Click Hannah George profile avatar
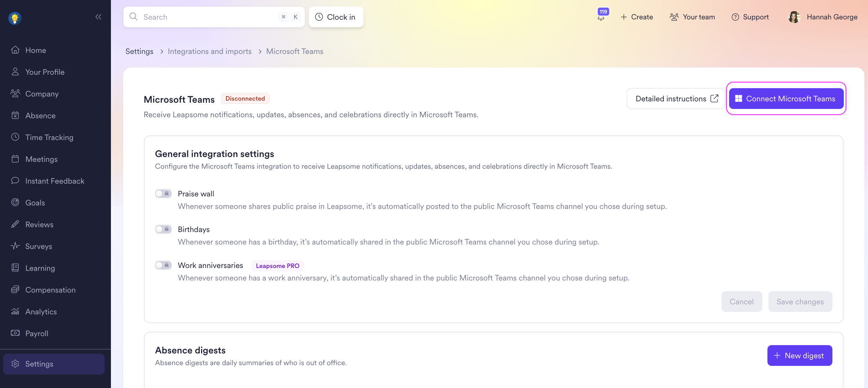868x388 pixels. (x=794, y=17)
